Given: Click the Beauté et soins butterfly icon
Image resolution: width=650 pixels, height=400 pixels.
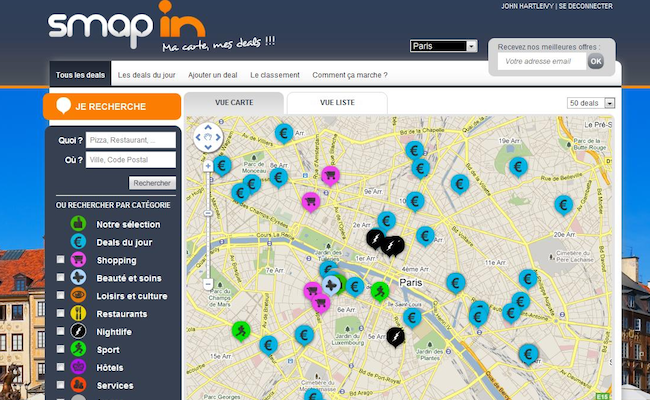Looking at the screenshot, I should coord(78,278).
